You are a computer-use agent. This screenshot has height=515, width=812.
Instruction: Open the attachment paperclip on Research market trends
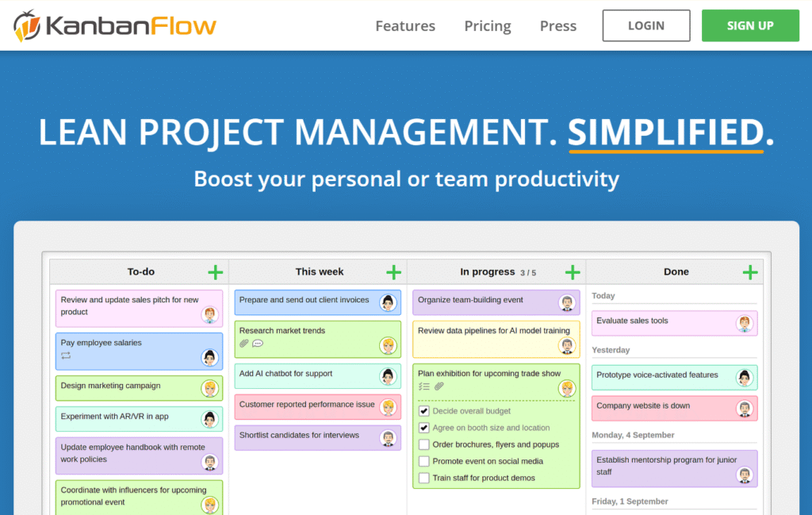(x=243, y=343)
